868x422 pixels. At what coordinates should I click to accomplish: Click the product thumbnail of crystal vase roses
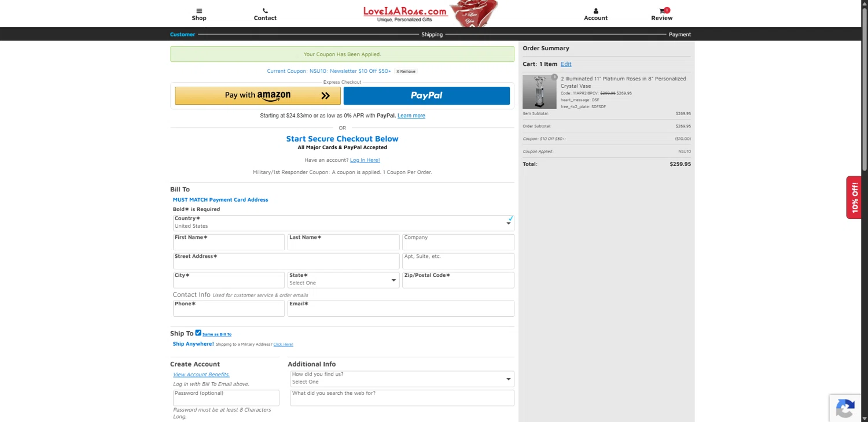click(x=539, y=92)
